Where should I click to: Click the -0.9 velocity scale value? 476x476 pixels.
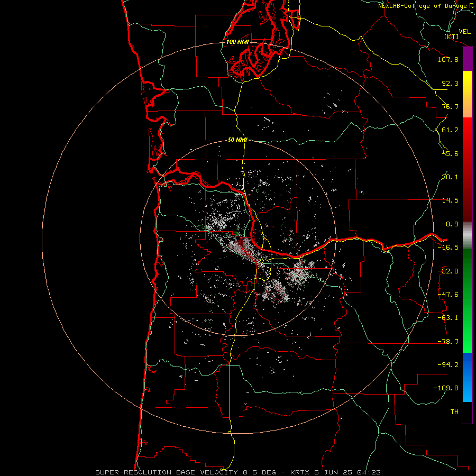450,224
